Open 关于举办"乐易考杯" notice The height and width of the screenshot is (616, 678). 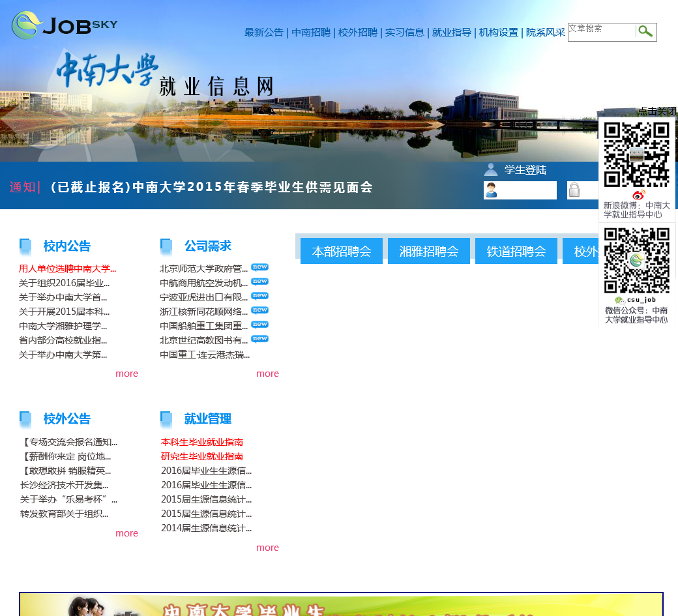pyautogui.click(x=68, y=499)
